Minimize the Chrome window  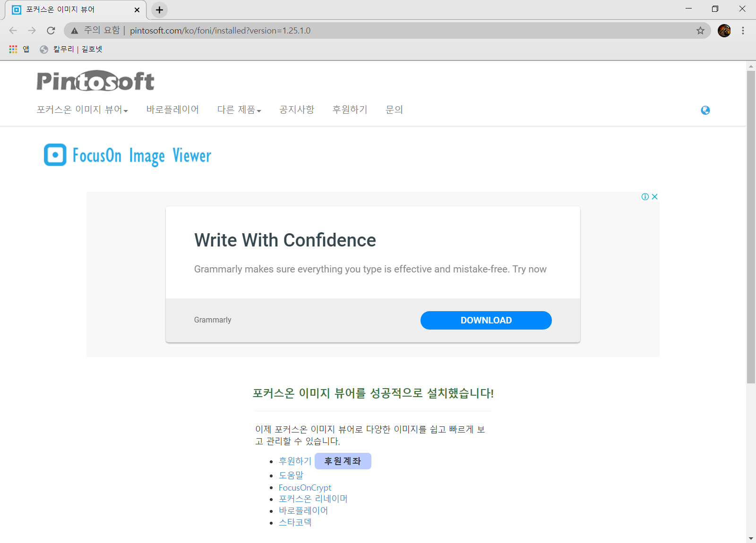click(x=688, y=8)
